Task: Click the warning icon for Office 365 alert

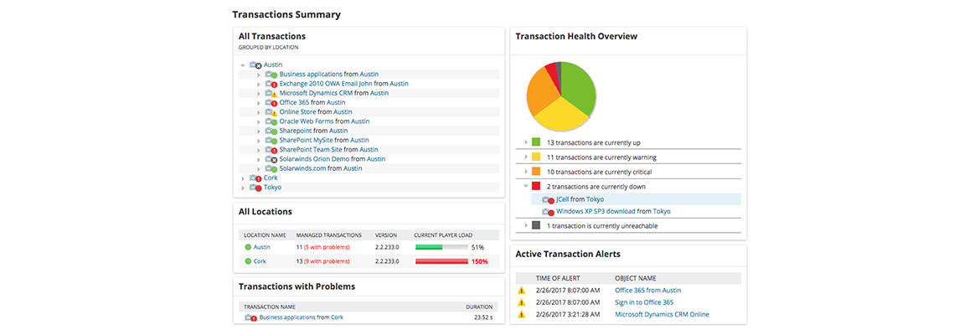Action: 521,291
